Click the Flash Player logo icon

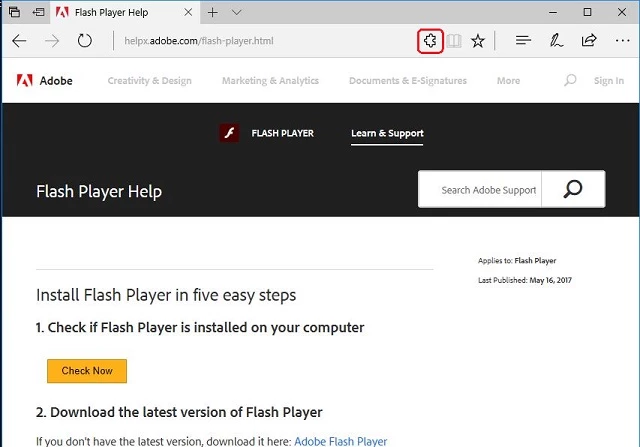pyautogui.click(x=229, y=133)
